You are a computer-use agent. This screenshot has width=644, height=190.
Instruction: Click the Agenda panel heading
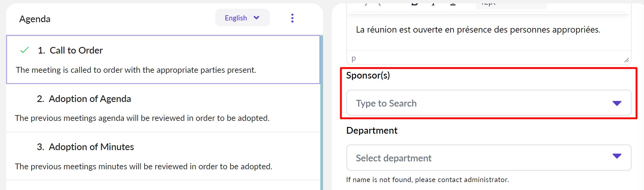coord(35,19)
